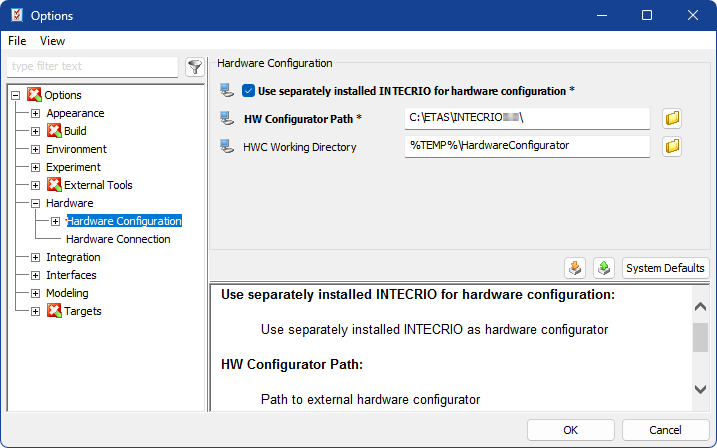Collapse the Options root tree node

(16, 96)
